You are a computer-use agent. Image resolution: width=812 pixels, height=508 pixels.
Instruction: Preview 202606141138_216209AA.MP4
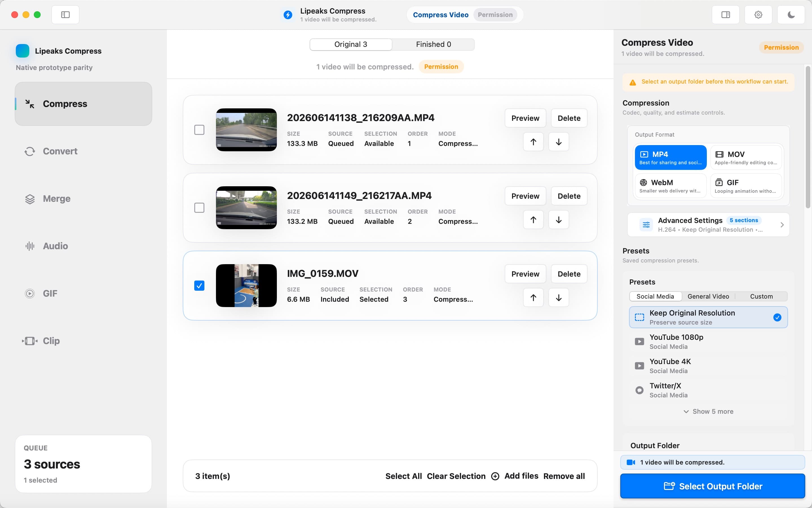pyautogui.click(x=525, y=118)
